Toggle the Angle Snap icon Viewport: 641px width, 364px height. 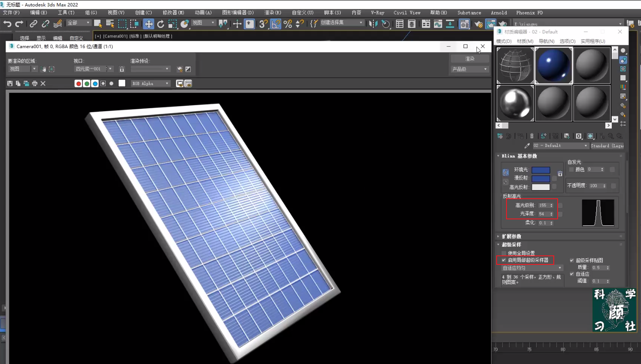click(x=276, y=24)
